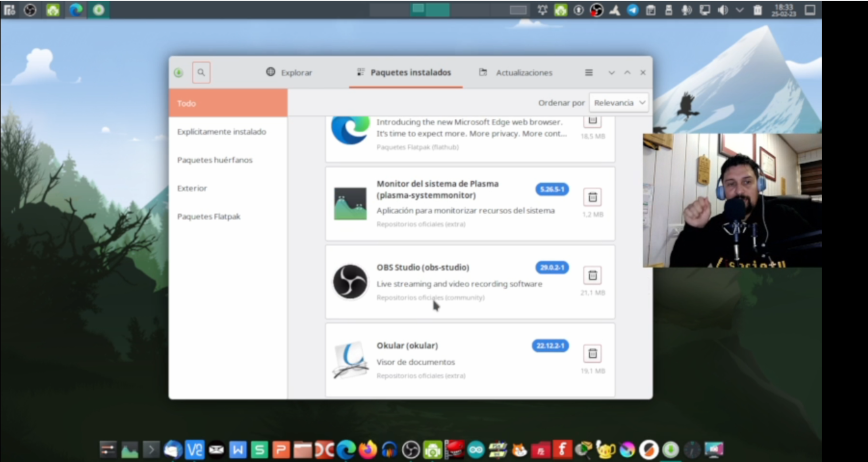Launch Microsoft Edge from the dock
The height and width of the screenshot is (462, 868).
(346, 449)
